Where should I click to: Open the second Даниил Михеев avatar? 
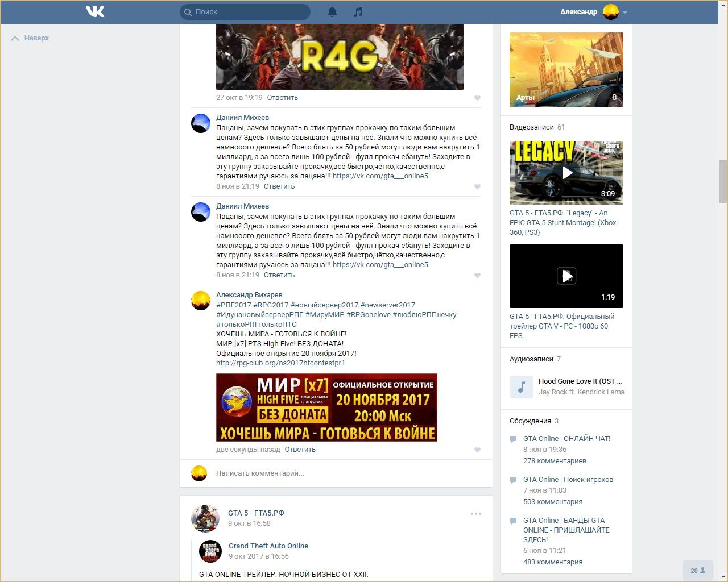[x=201, y=212]
